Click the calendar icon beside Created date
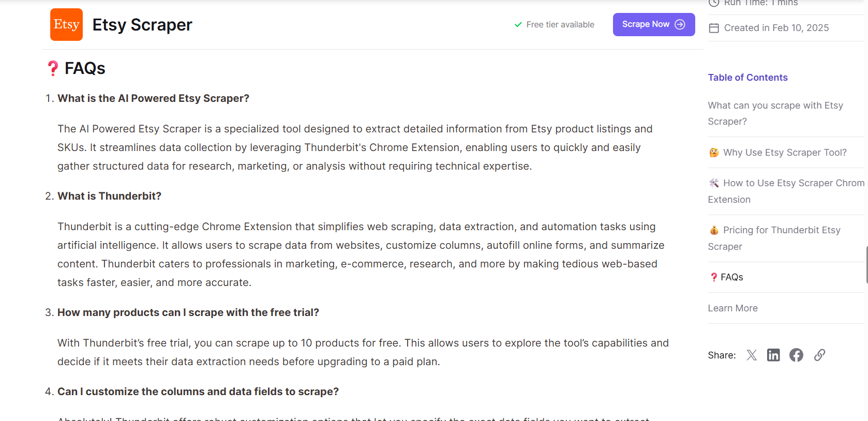The width and height of the screenshot is (868, 421). tap(714, 28)
